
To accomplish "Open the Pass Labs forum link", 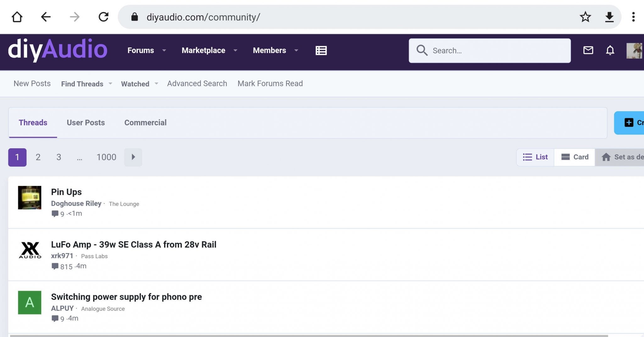I will point(94,256).
